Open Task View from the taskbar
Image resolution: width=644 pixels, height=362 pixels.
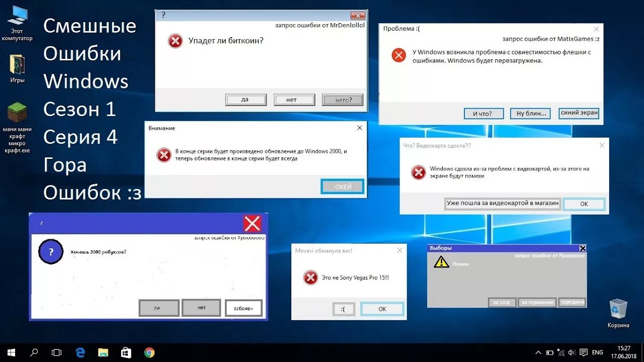pyautogui.click(x=57, y=352)
